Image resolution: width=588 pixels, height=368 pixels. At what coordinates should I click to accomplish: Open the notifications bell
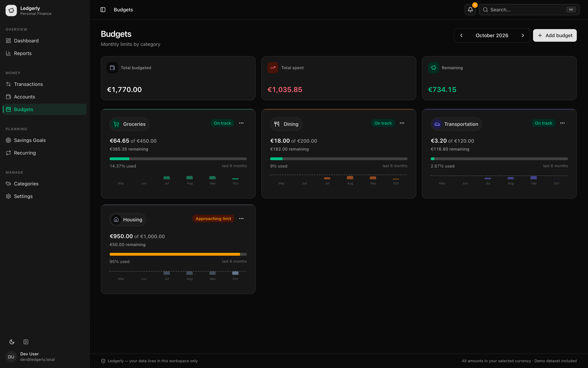click(470, 10)
